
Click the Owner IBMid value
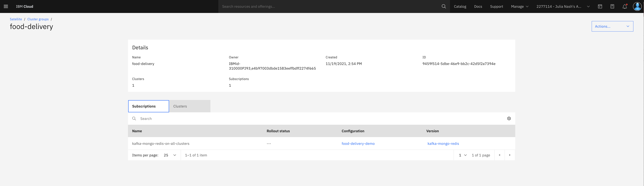[x=272, y=66]
